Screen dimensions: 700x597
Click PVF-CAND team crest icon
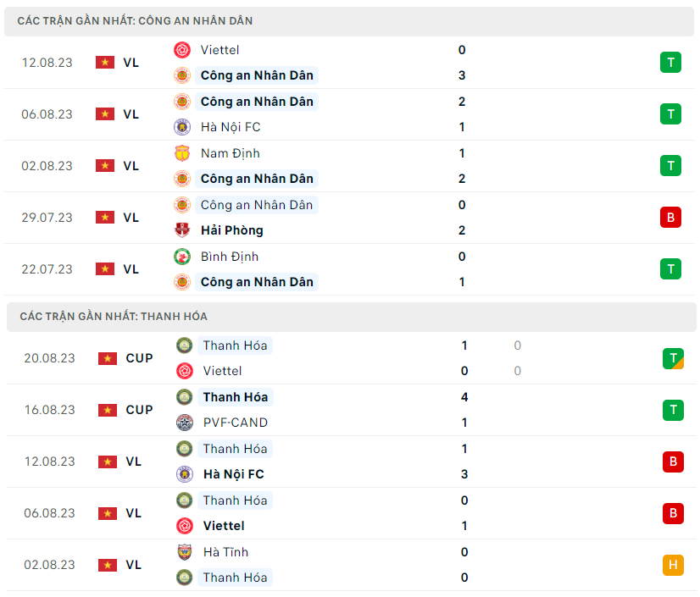[185, 423]
